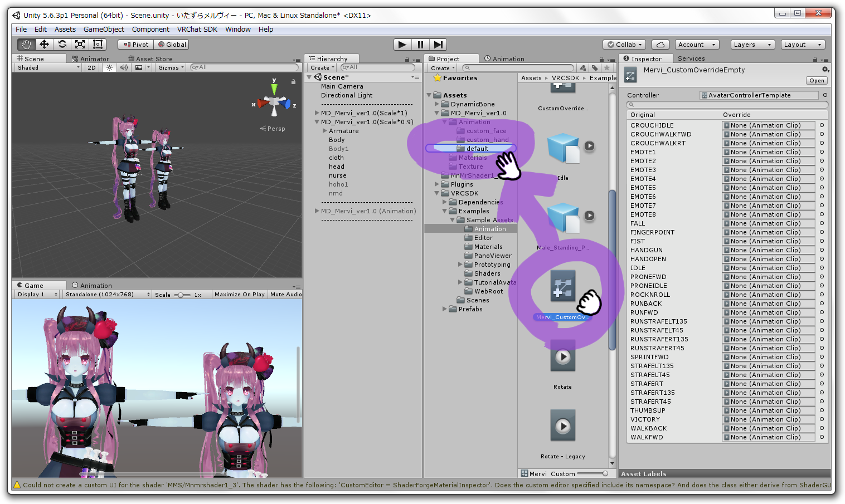Toggle scene audio speaker icon
The height and width of the screenshot is (504, 845).
click(x=123, y=67)
